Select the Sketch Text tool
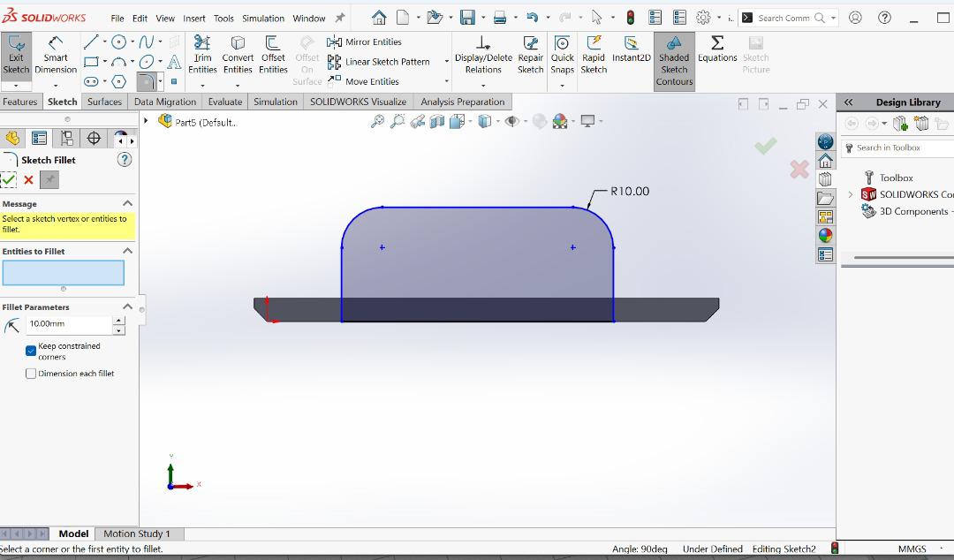The height and width of the screenshot is (560, 954). 174,62
